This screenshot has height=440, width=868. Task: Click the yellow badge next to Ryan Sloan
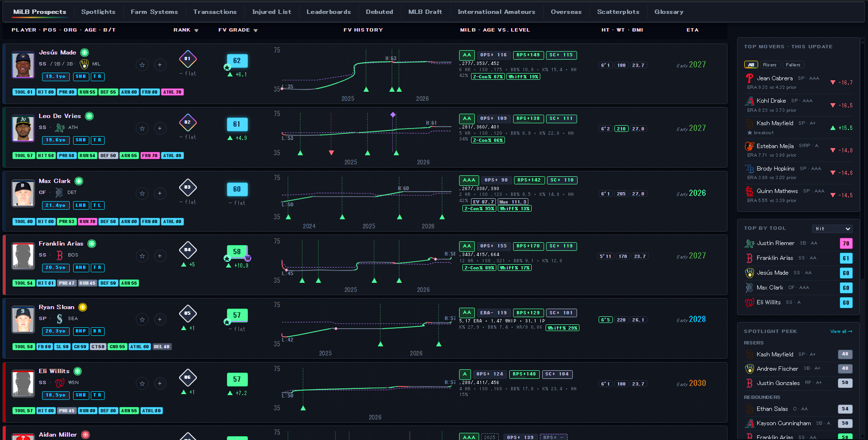click(x=83, y=307)
